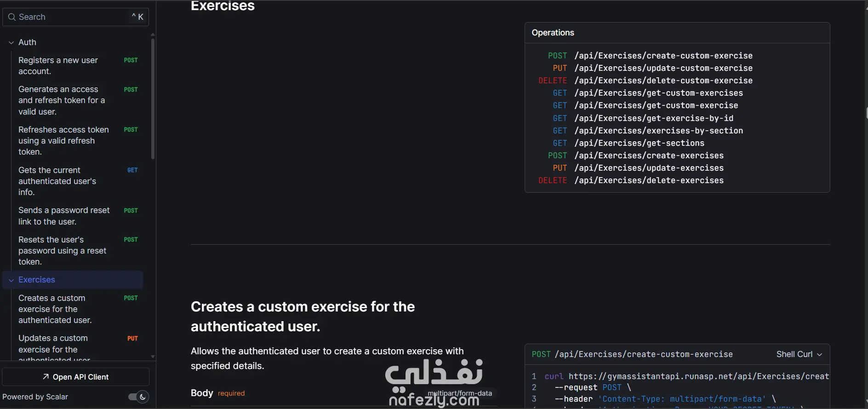Open the Shell Curl language dropdown
Screen dimensions: 868x409
pyautogui.click(x=799, y=354)
